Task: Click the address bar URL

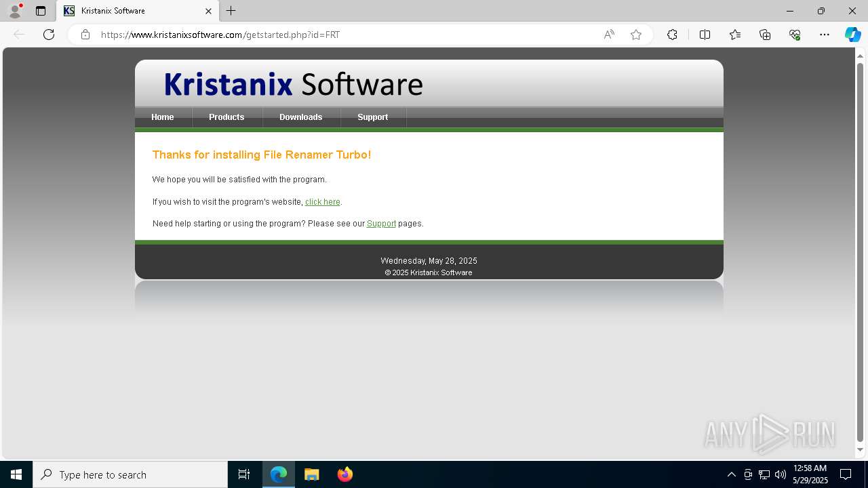Action: 220,35
